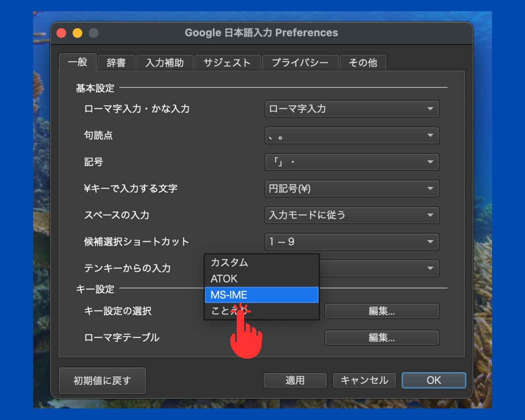This screenshot has width=525, height=420.
Task: Open the ¥キーで入力する文字 dropdown
Action: click(352, 189)
